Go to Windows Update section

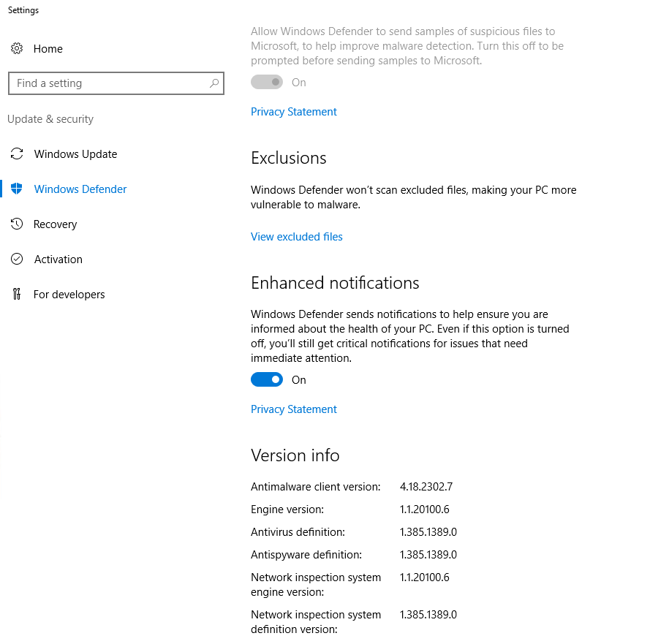point(75,154)
